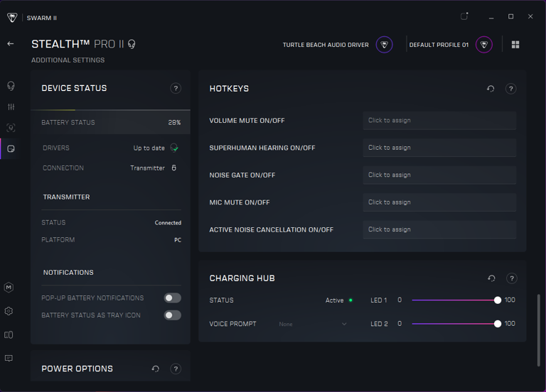Click the Power Options heading
Image resolution: width=546 pixels, height=392 pixels.
tap(77, 369)
